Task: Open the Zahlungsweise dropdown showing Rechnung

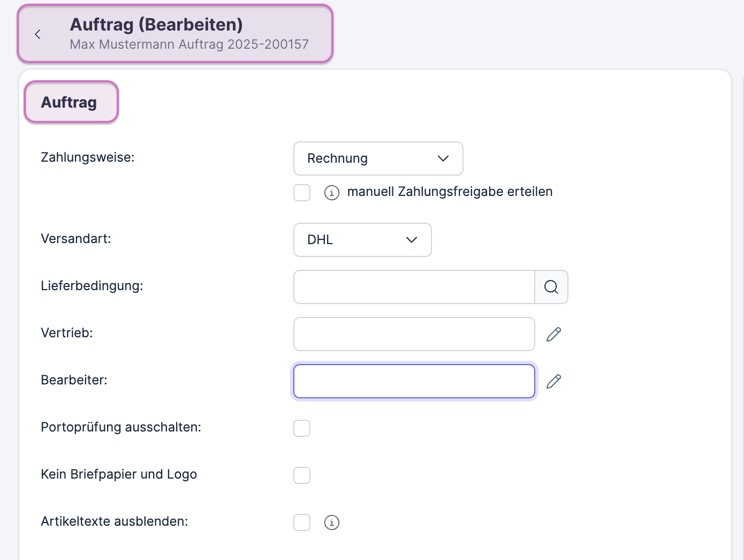Action: [x=378, y=158]
